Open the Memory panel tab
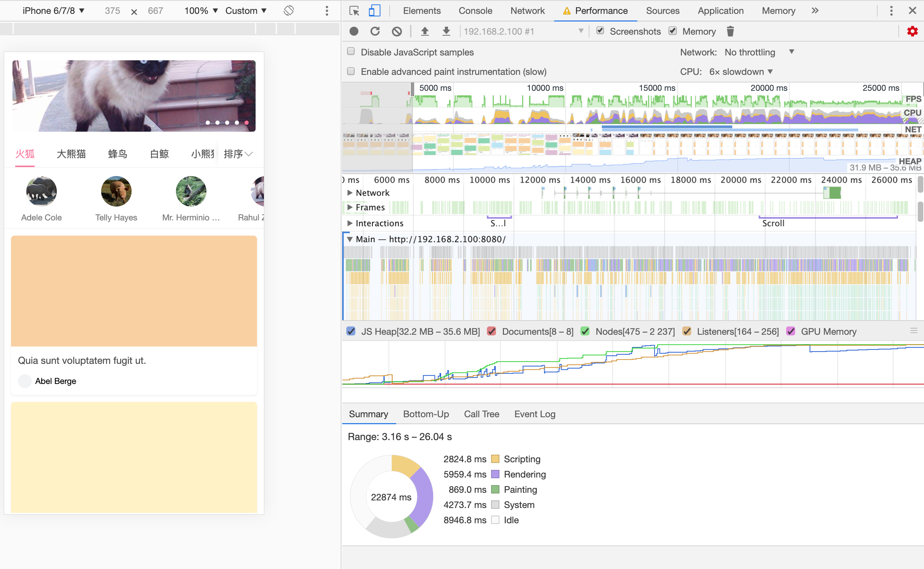The height and width of the screenshot is (569, 924). click(778, 10)
